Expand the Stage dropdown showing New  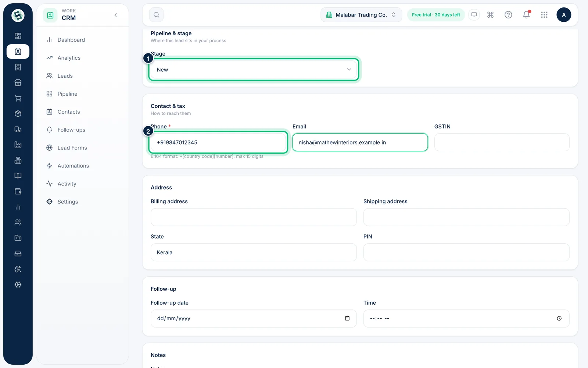click(254, 70)
